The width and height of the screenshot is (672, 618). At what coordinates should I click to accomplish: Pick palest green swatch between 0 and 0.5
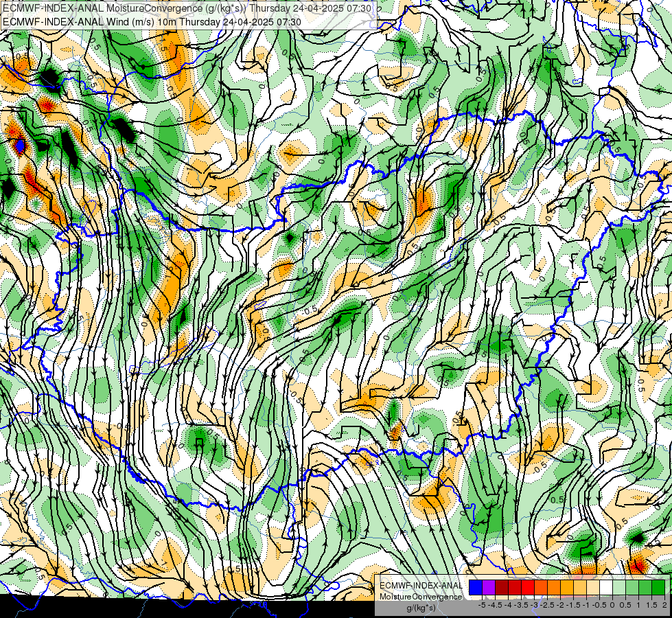(619, 588)
